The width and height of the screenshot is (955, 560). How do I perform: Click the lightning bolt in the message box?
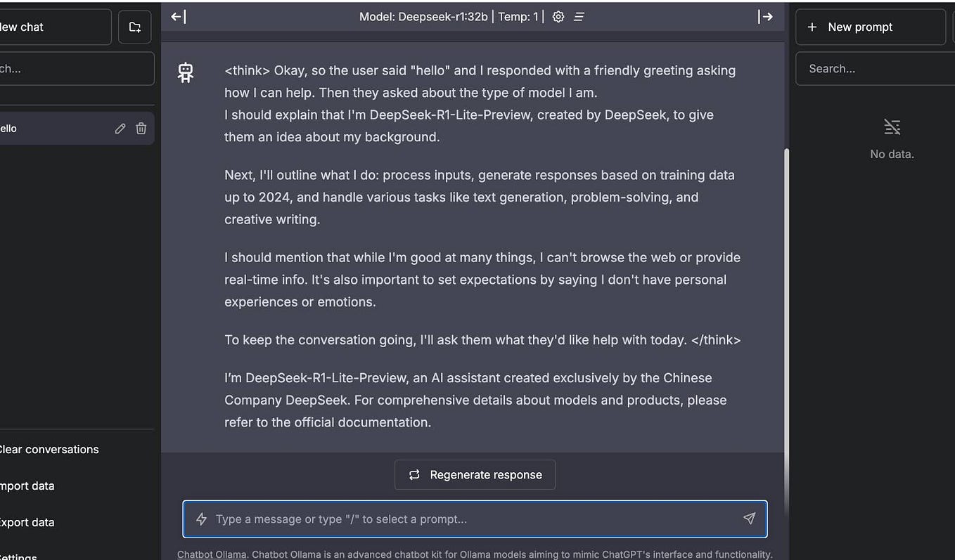201,519
